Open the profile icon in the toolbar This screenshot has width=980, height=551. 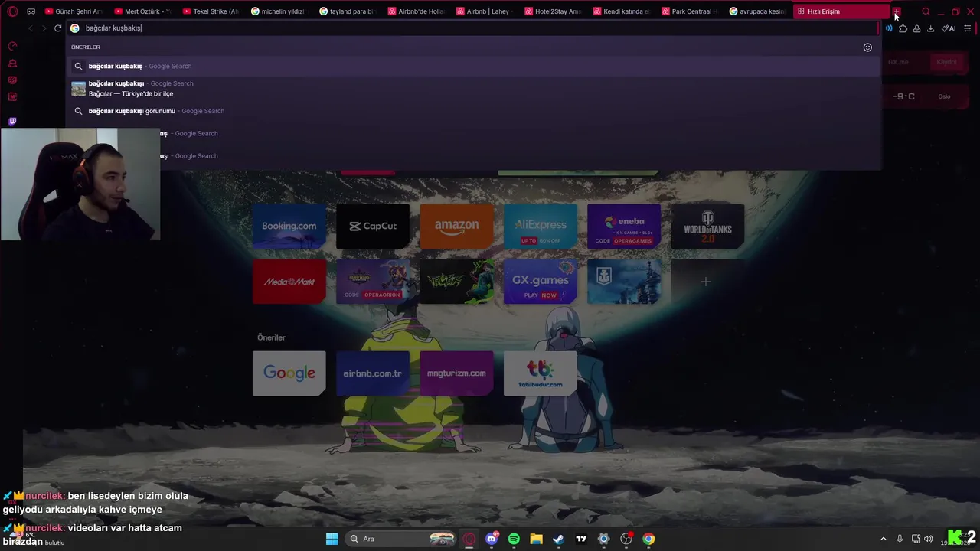click(916, 28)
